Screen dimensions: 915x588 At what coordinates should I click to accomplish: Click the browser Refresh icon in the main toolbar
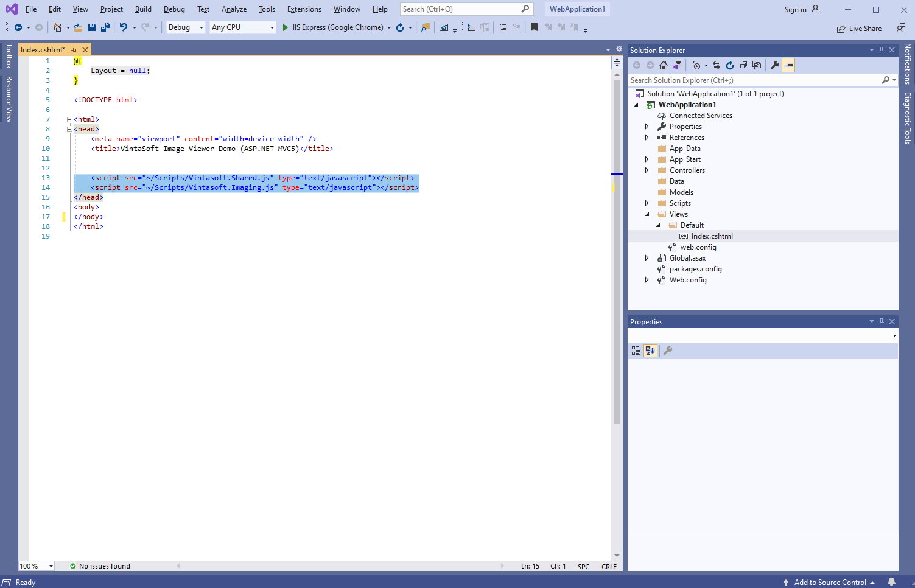[x=400, y=27]
